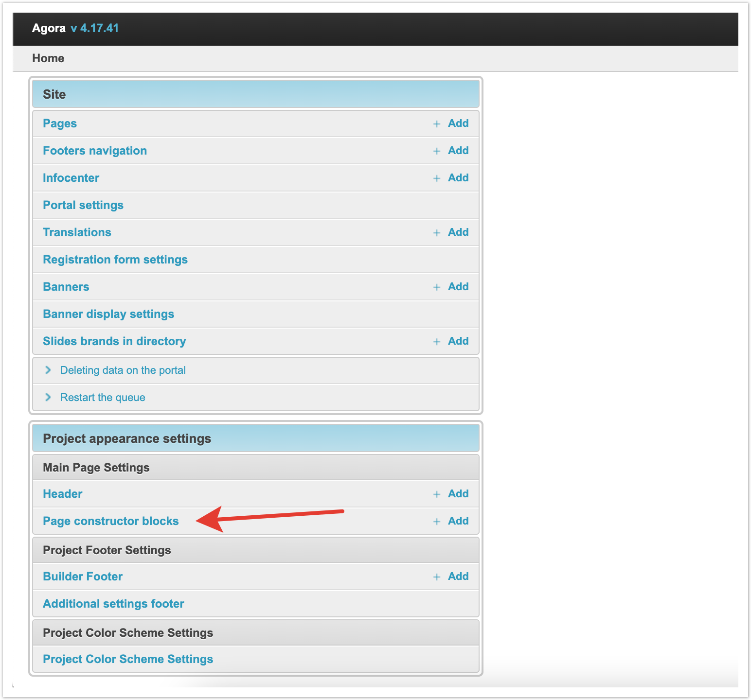Open Portal settings
Viewport: 751px width, 700px height.
(83, 205)
